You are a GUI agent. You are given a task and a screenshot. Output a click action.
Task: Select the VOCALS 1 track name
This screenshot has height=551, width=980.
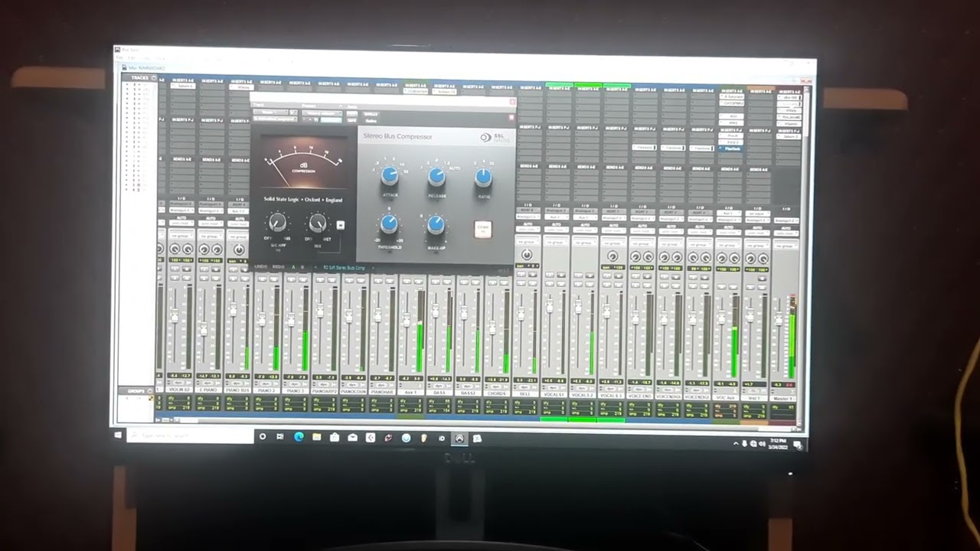554,394
